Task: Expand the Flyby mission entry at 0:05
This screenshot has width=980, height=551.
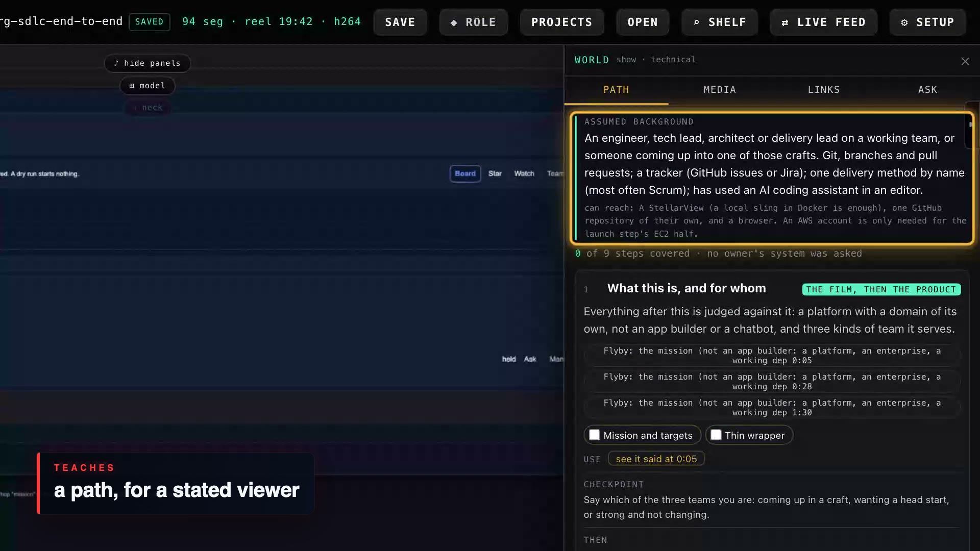Action: [772, 356]
